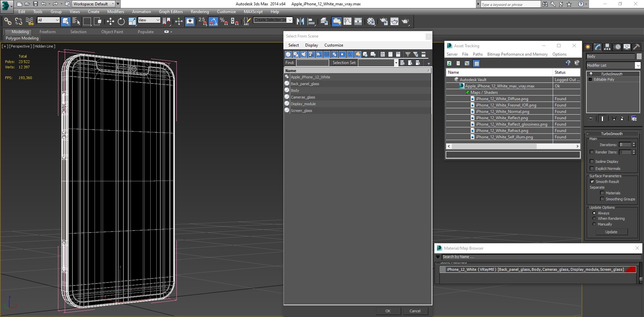Enable Isoline Display checkbox
This screenshot has height=317, width=644.
592,162
